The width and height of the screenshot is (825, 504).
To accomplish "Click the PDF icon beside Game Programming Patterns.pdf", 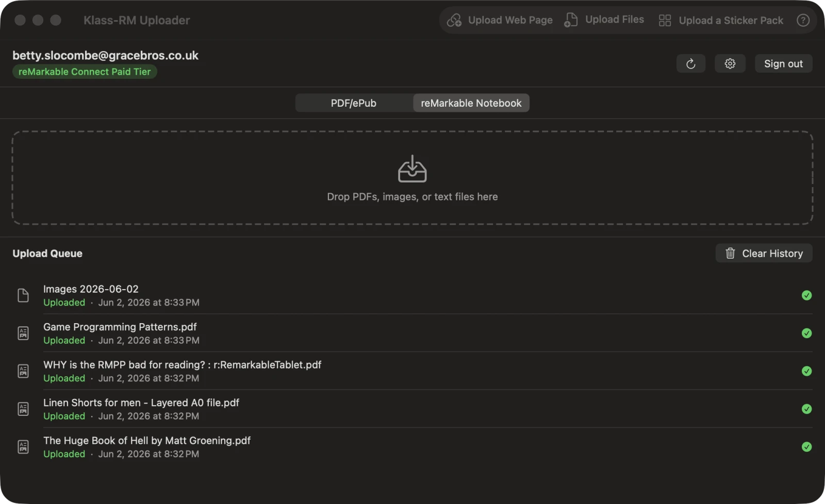I will coord(23,333).
